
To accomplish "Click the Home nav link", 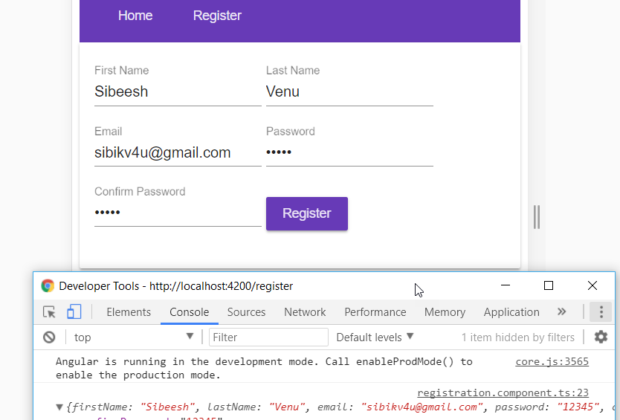I will [x=135, y=15].
